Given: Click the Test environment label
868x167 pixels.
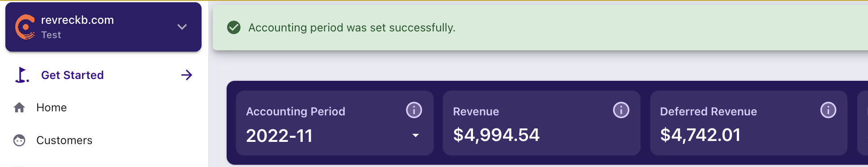Looking at the screenshot, I should [51, 35].
